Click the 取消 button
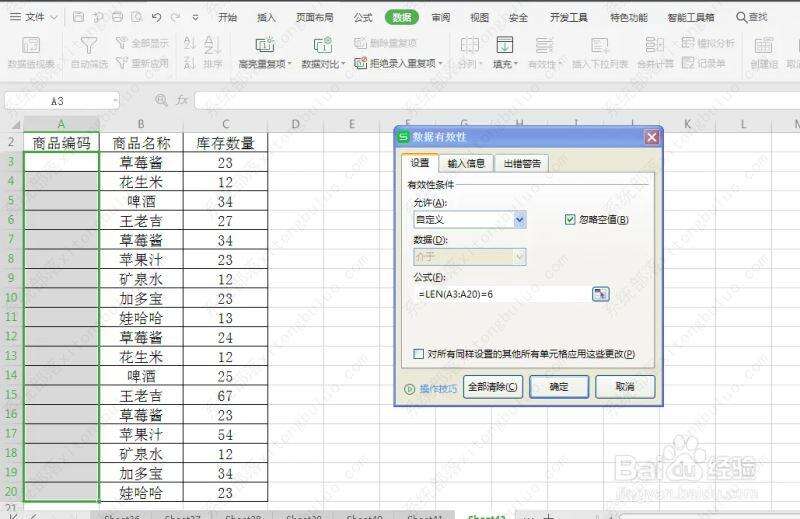Viewport: 800px width, 519px height. (625, 387)
